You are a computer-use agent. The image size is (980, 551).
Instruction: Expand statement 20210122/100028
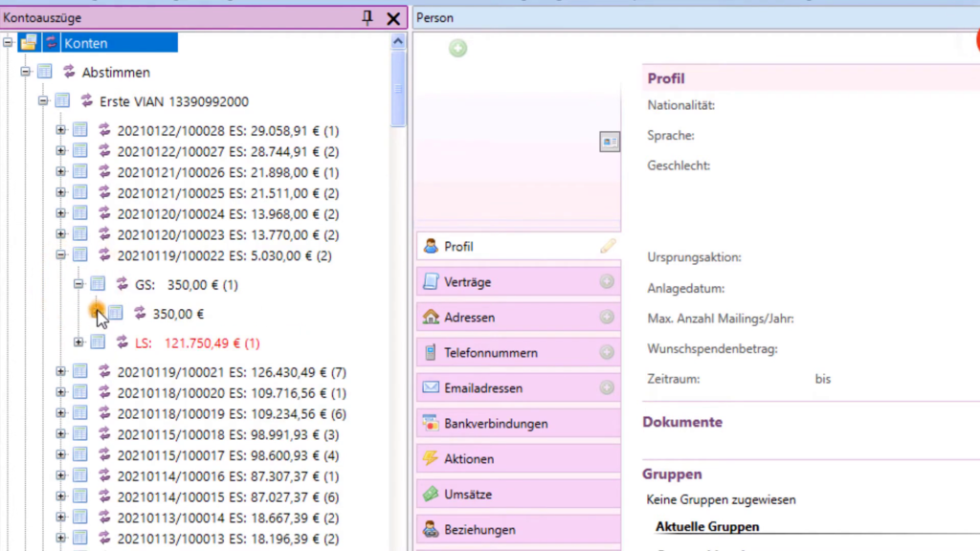tap(60, 130)
